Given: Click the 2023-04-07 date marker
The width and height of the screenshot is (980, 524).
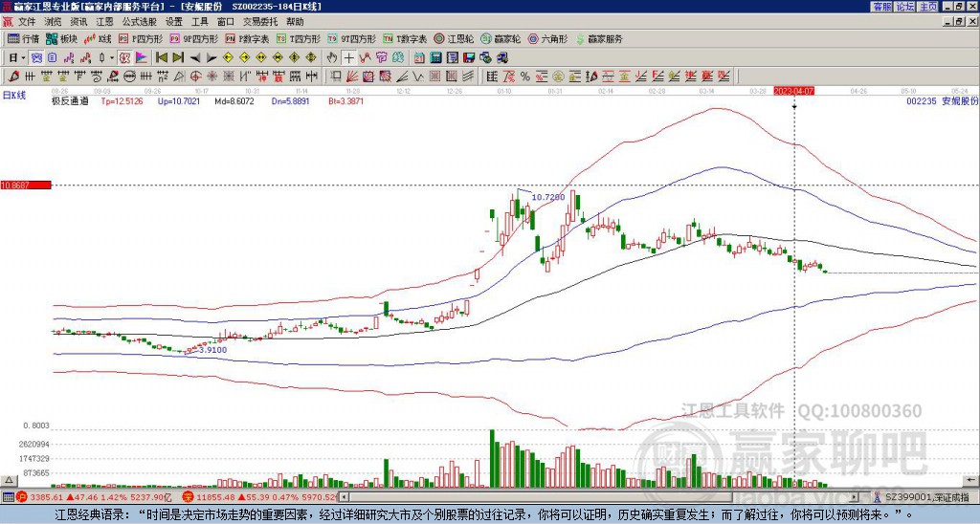Looking at the screenshot, I should point(793,91).
